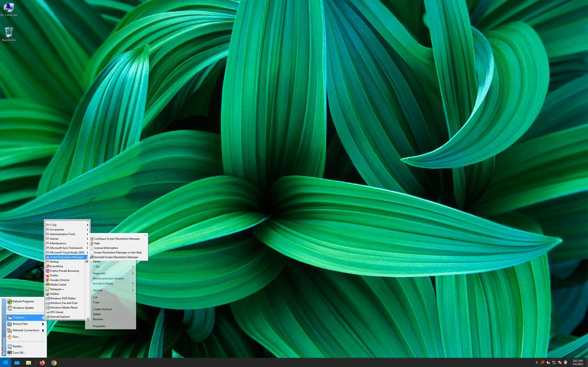The image size is (588, 367).
Task: Click the Windows Media Player entry
Action: (64, 308)
